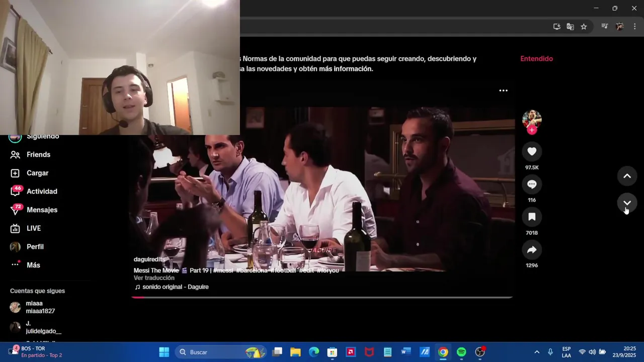Image resolution: width=644 pixels, height=362 pixels.
Task: Open the creator's profile avatar beside the video
Action: (x=532, y=119)
